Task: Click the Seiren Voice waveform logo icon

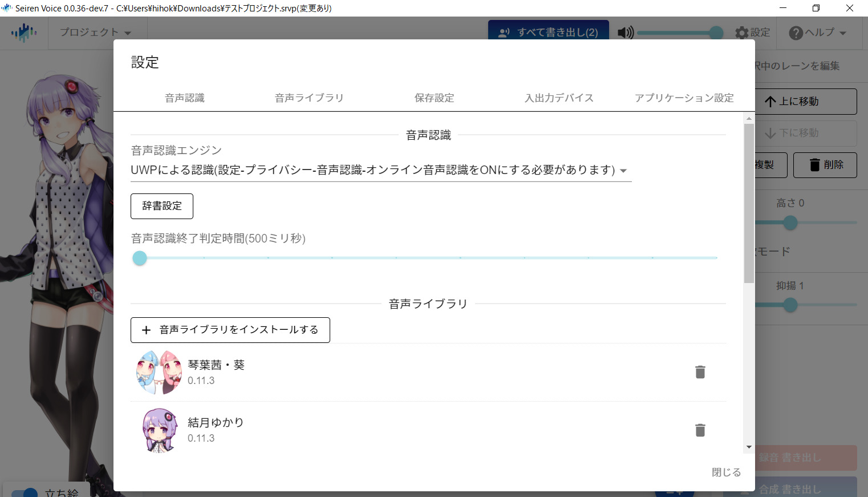Action: pos(23,33)
